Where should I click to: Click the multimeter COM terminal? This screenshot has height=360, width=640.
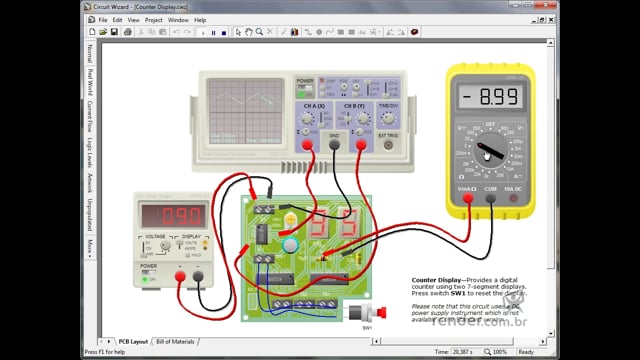[491, 198]
